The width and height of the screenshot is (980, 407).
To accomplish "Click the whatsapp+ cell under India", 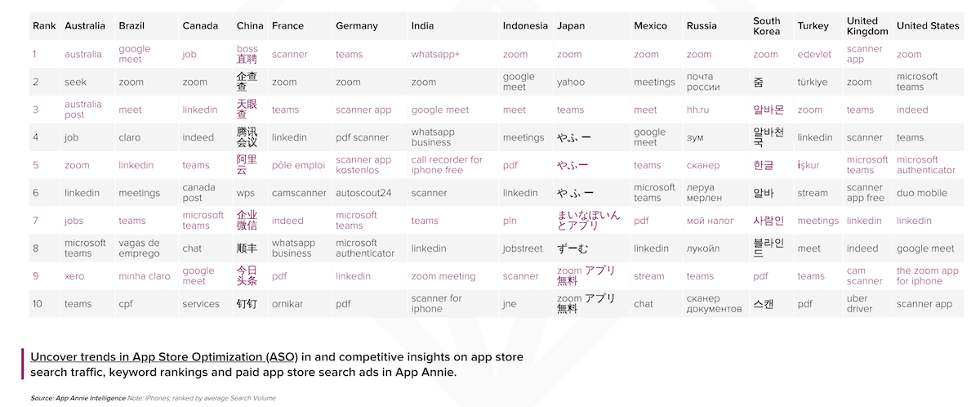I will tap(435, 55).
